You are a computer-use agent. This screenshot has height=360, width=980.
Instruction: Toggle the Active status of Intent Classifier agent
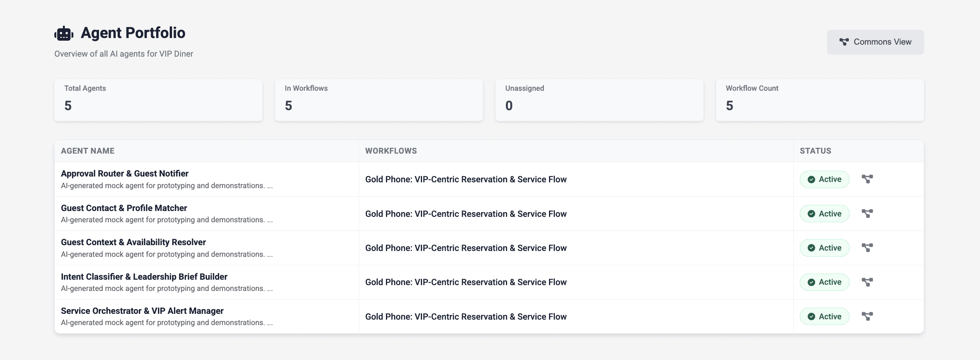click(x=824, y=282)
